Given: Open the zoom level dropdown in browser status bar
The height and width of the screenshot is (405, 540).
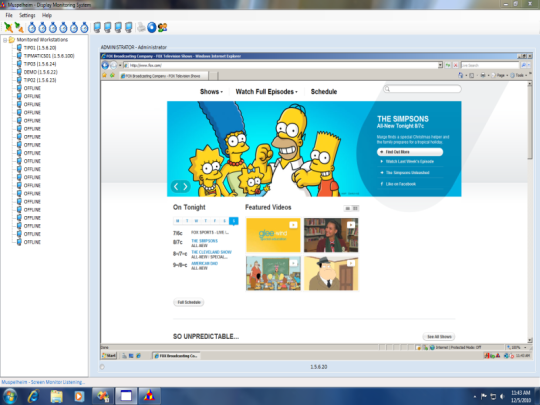Looking at the screenshot, I should click(526, 347).
